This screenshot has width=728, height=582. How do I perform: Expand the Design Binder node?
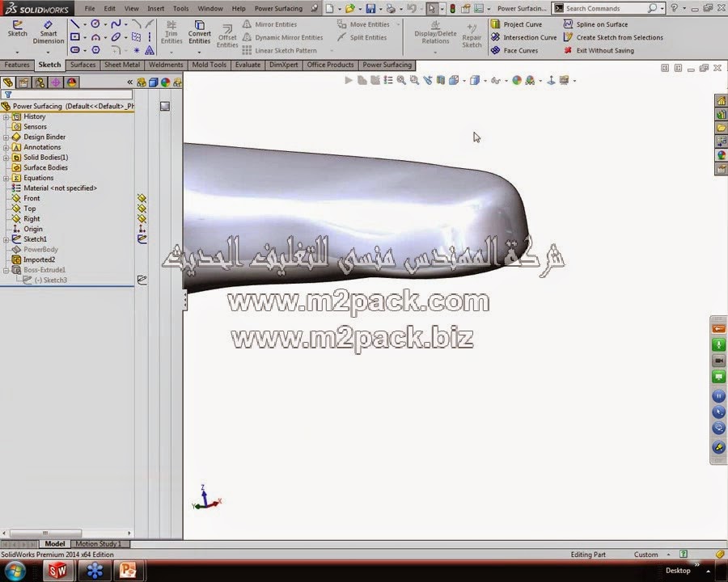[x=6, y=137]
